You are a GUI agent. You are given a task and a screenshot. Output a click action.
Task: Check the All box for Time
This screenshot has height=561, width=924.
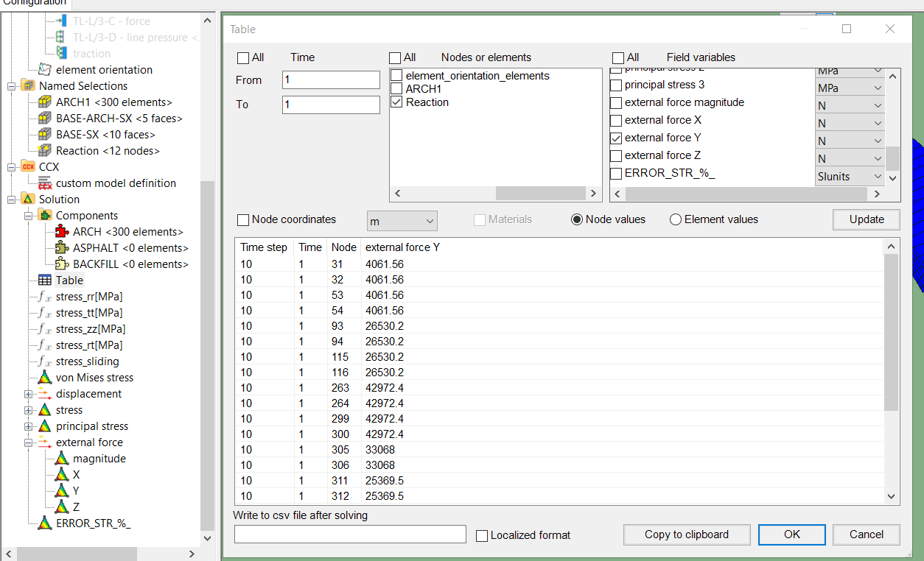[243, 58]
